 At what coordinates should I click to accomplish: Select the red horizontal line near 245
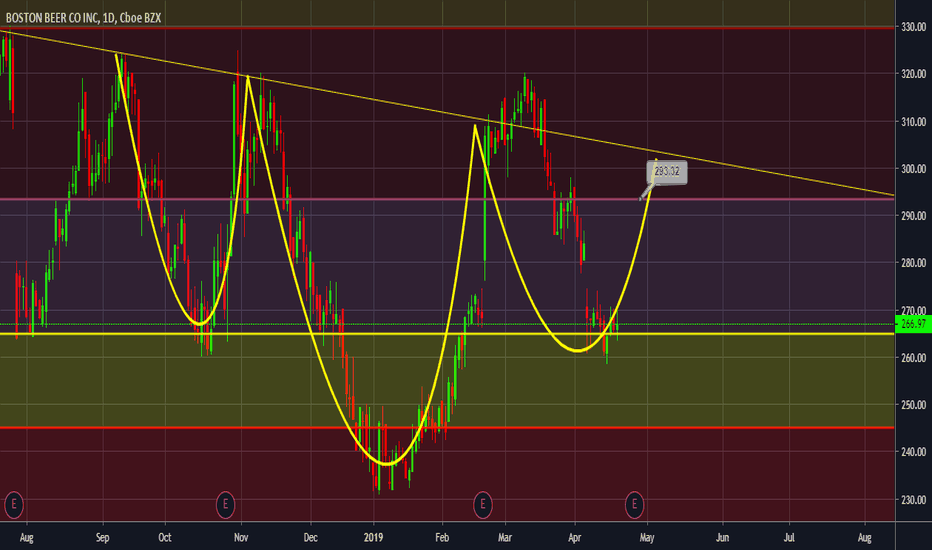pos(447,428)
